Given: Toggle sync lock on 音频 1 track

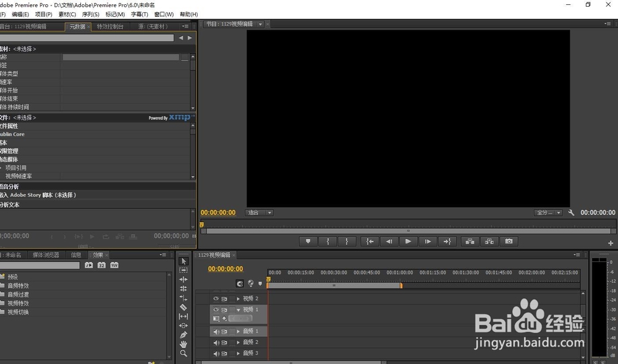Looking at the screenshot, I should point(224,332).
